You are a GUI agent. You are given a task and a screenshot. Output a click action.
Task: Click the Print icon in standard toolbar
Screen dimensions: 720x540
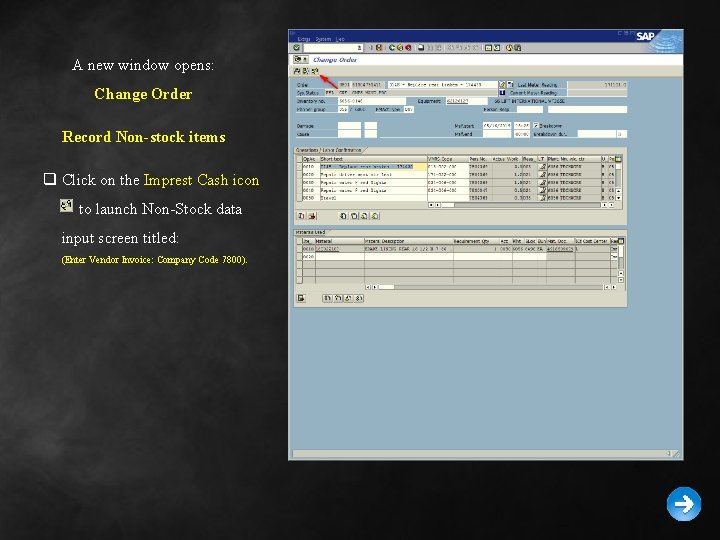(x=421, y=48)
